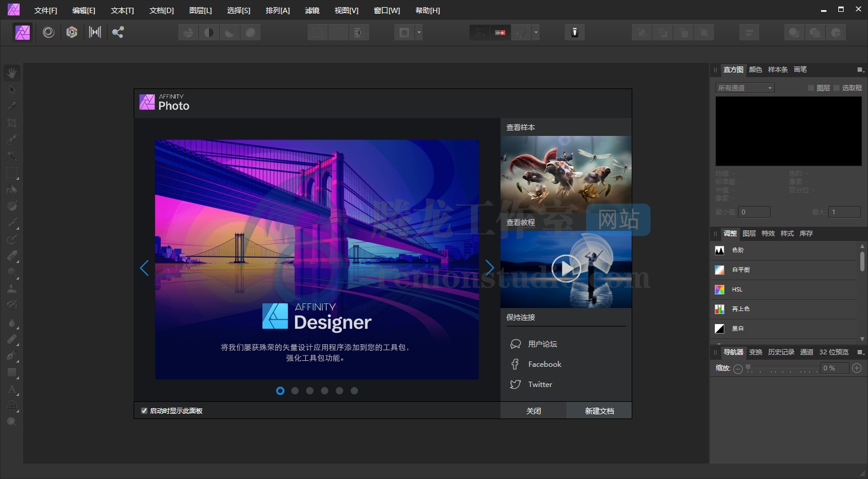This screenshot has width=868, height=479.
Task: Expand the snapping options dropdown arrow
Action: pyautogui.click(x=536, y=33)
